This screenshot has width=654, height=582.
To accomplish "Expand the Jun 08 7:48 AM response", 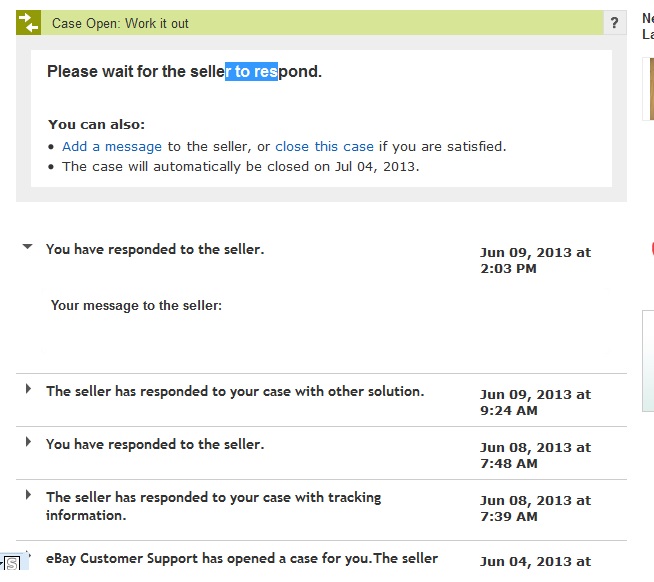I will pyautogui.click(x=28, y=441).
